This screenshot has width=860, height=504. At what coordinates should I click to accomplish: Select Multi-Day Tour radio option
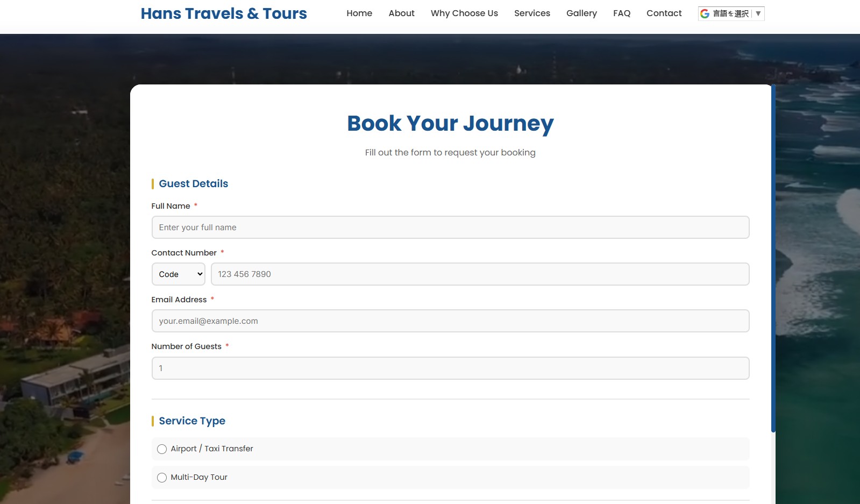click(162, 478)
